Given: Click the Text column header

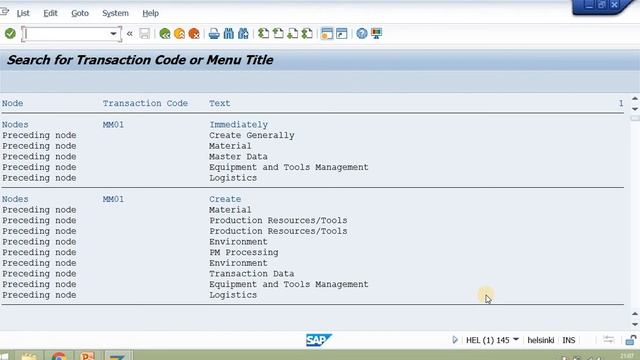Looking at the screenshot, I should click(x=220, y=103).
